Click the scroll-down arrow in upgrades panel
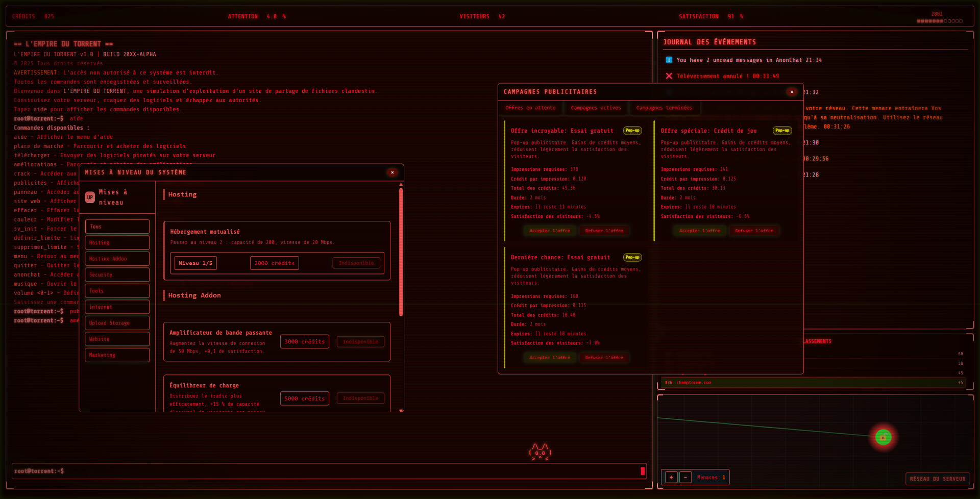The height and width of the screenshot is (499, 980). 401,410
